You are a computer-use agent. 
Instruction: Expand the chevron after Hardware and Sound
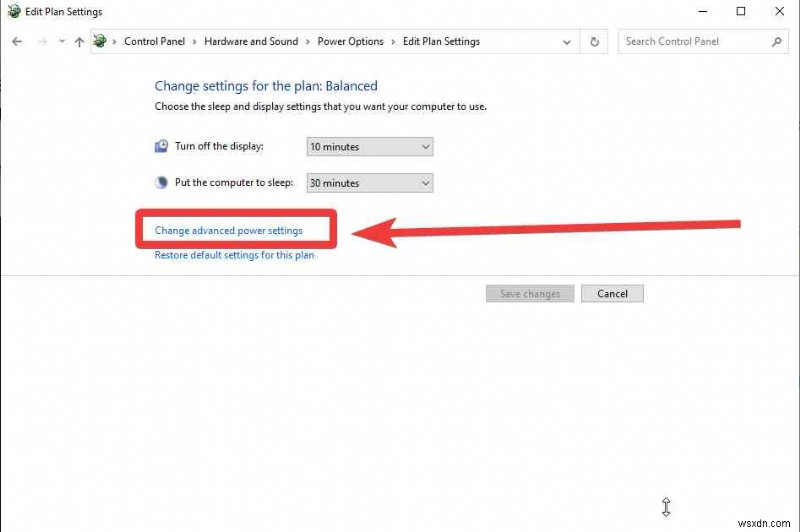click(308, 42)
